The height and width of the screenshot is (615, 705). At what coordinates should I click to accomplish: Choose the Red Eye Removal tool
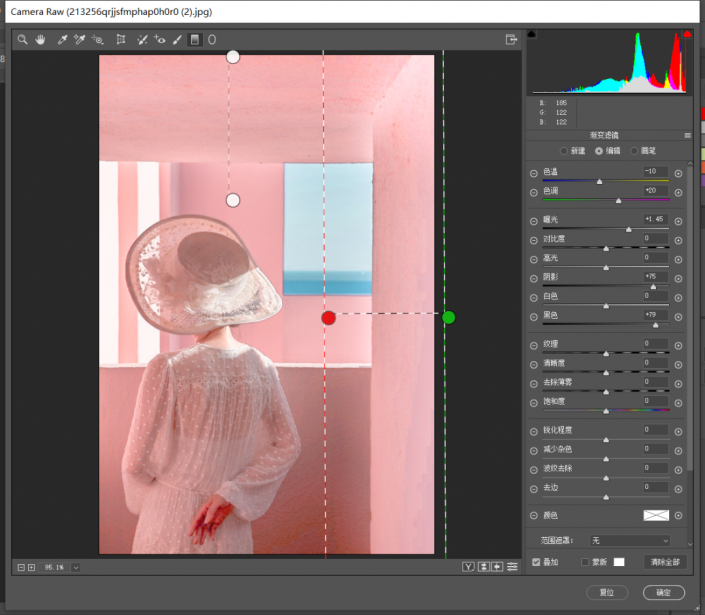click(x=160, y=40)
